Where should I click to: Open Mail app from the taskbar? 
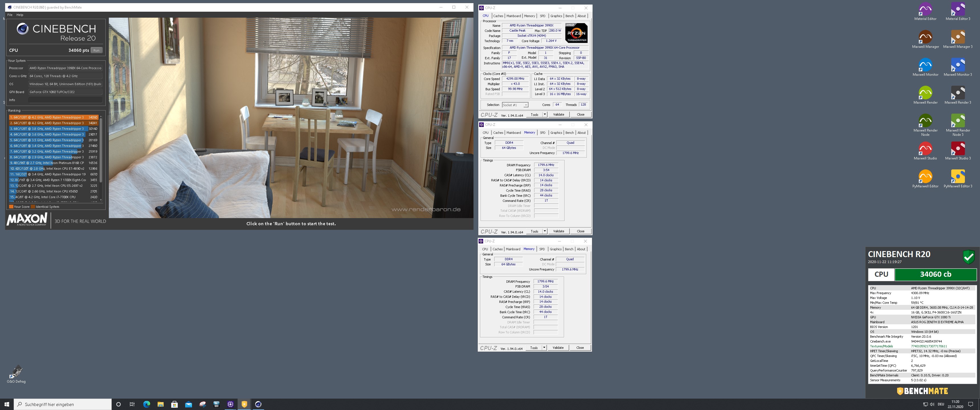tap(188, 404)
